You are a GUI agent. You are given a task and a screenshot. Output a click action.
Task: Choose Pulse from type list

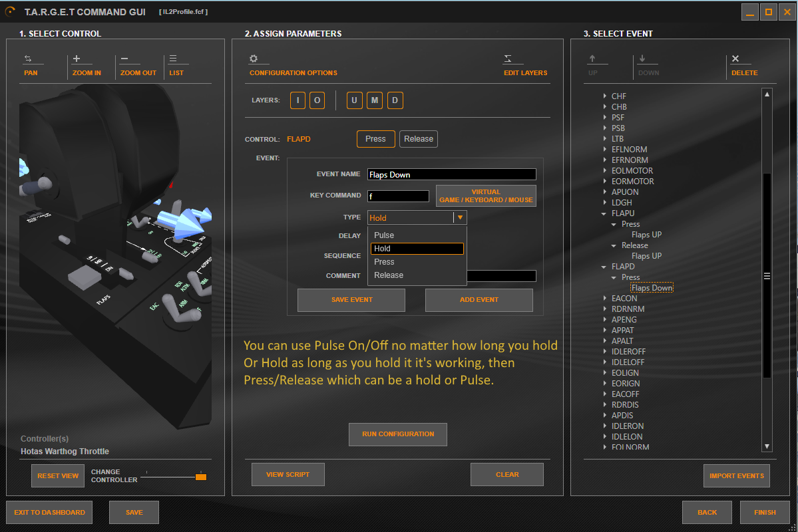tap(417, 235)
